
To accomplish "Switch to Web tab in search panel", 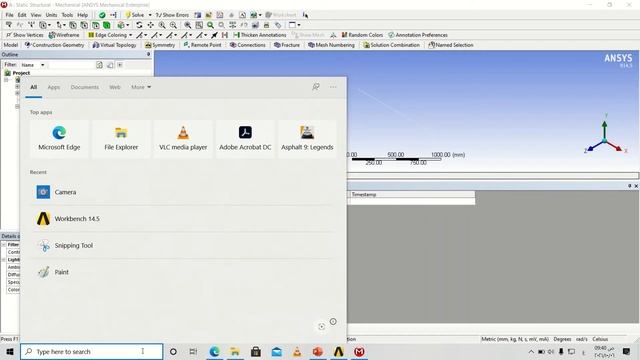I will [x=115, y=87].
